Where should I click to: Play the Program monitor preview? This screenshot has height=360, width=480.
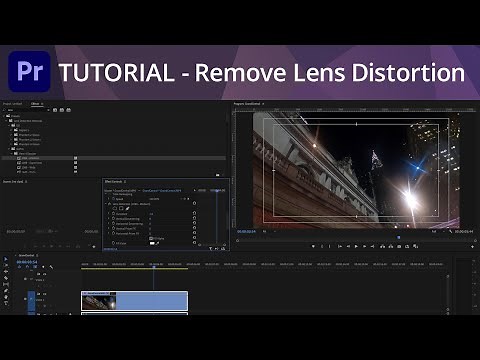coord(356,246)
